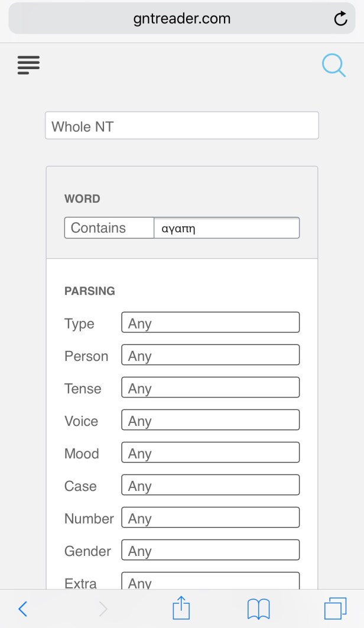Screen dimensions: 364x628
Task: Open the Case dropdown
Action: (x=210, y=486)
